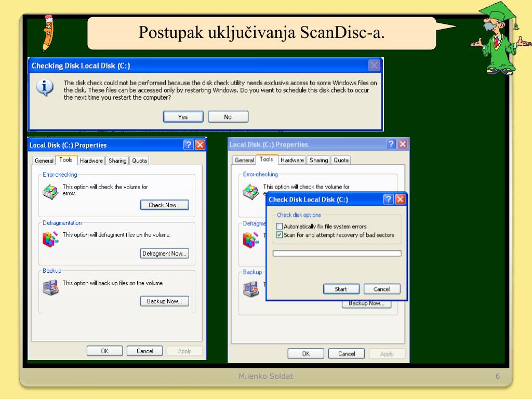
Task: Click the Defragmentation colored blocks icon in active Properties window
Action: pyautogui.click(x=50, y=239)
